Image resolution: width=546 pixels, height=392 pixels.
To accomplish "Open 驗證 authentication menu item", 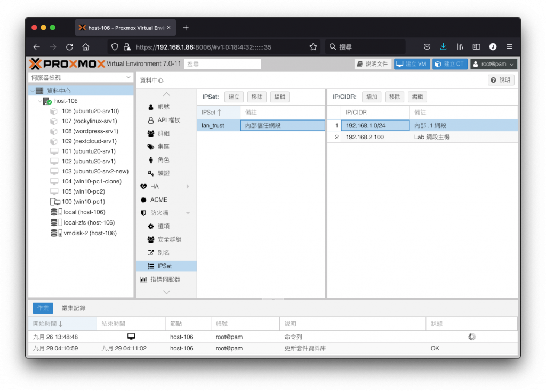I will 163,173.
